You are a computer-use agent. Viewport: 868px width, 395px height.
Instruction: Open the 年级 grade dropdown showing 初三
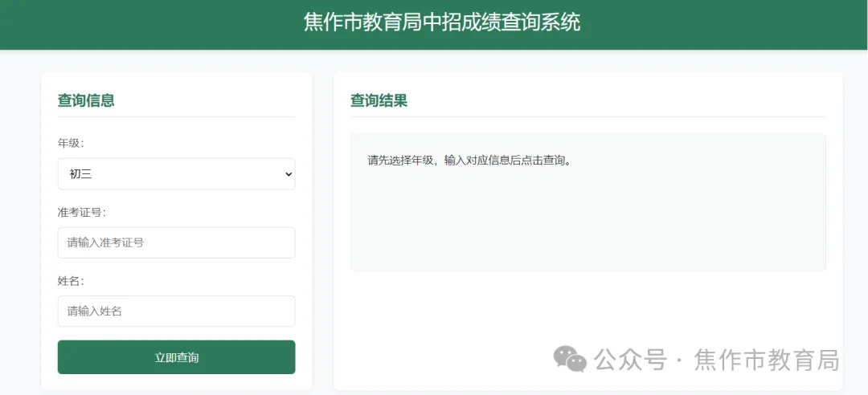click(176, 173)
